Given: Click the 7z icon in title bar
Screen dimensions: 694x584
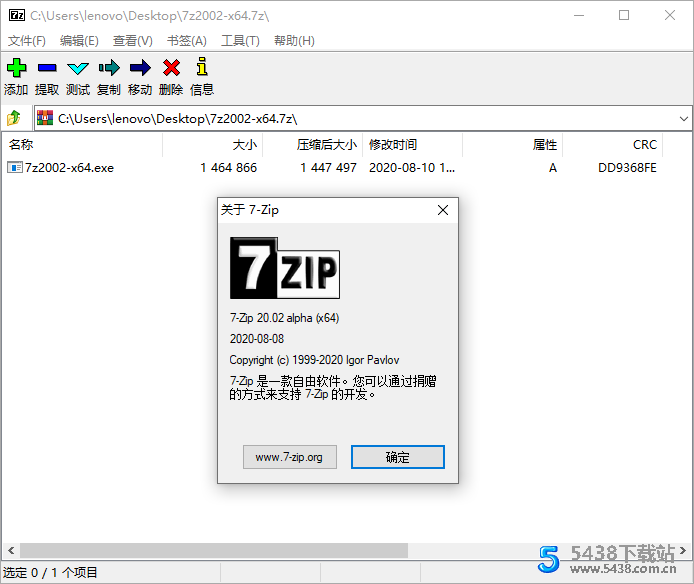Looking at the screenshot, I should (17, 15).
